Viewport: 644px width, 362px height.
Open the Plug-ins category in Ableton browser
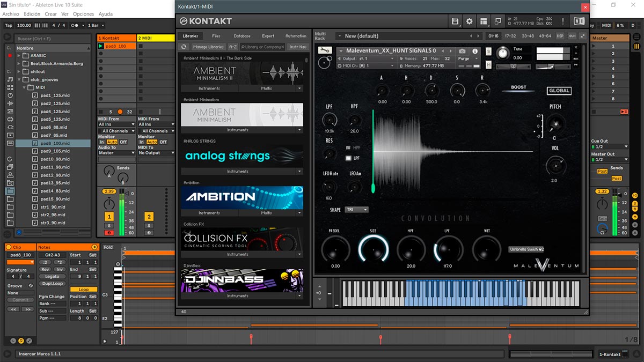point(10,127)
